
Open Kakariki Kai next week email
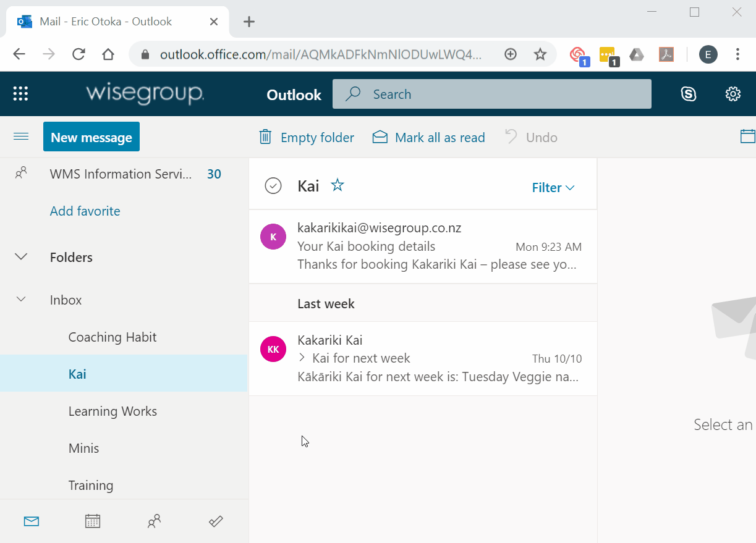pyautogui.click(x=423, y=358)
